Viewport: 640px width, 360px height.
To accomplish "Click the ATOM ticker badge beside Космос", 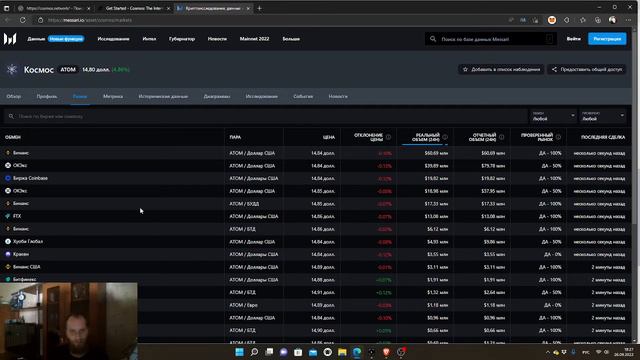I will coord(68,69).
